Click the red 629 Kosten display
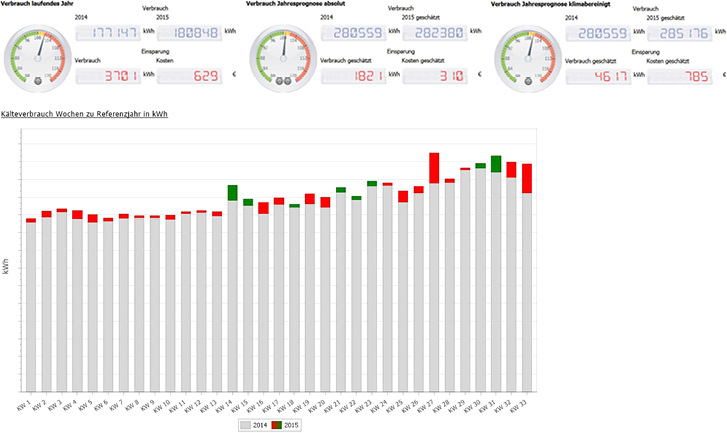The image size is (727, 433). 190,74
